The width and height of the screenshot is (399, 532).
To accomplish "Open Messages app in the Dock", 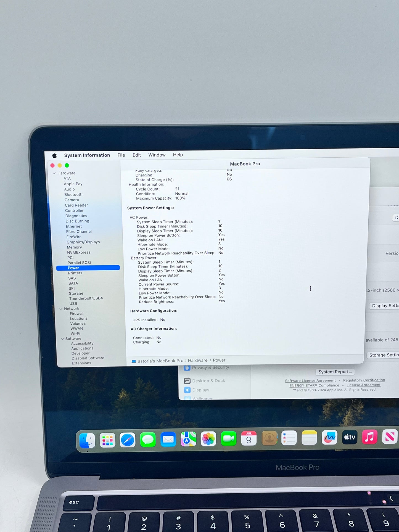I will pos(148,440).
